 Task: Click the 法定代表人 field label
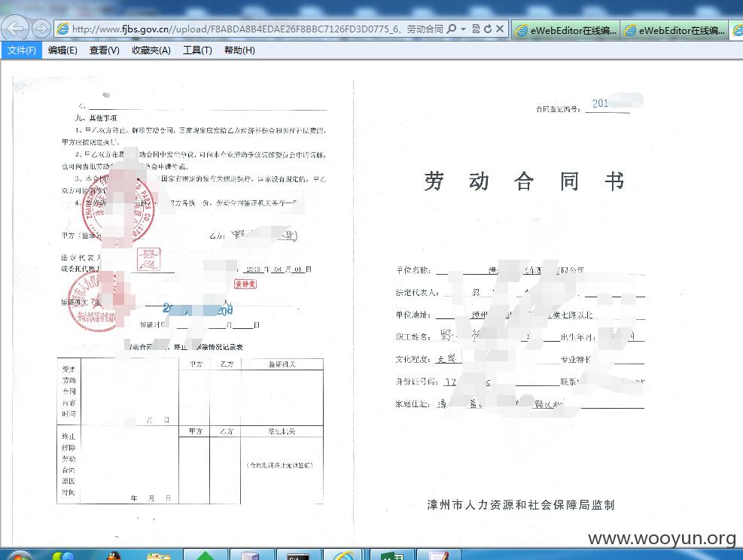[x=417, y=293]
